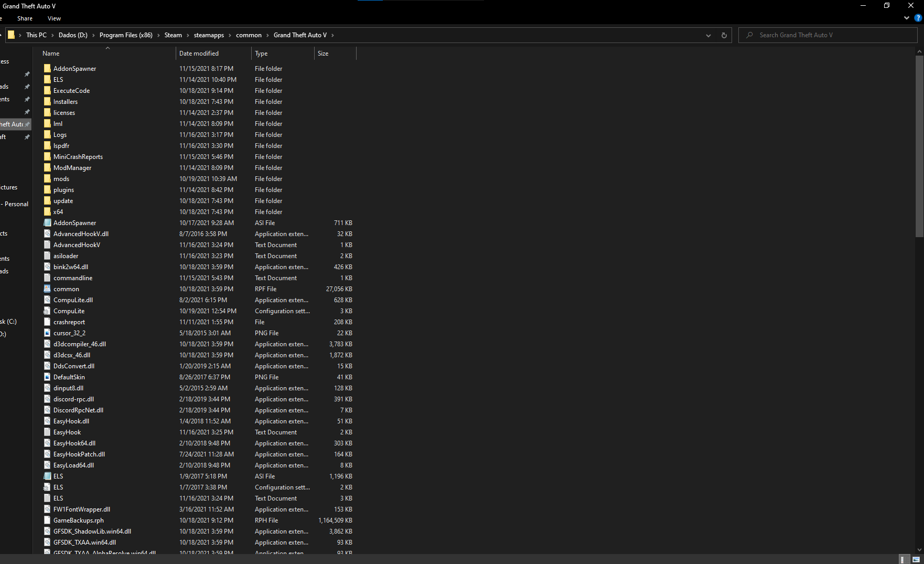Navigate to Program Files (x86) breadcrumb

pos(126,35)
